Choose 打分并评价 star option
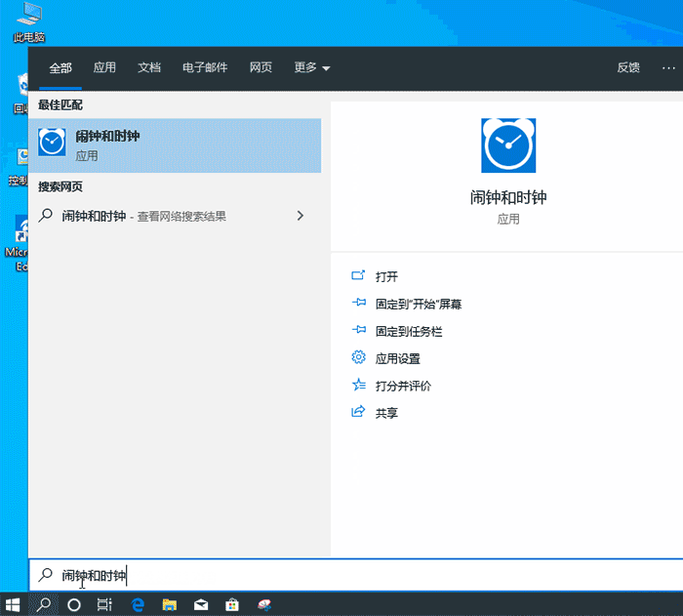This screenshot has width=683, height=616. coord(402,386)
